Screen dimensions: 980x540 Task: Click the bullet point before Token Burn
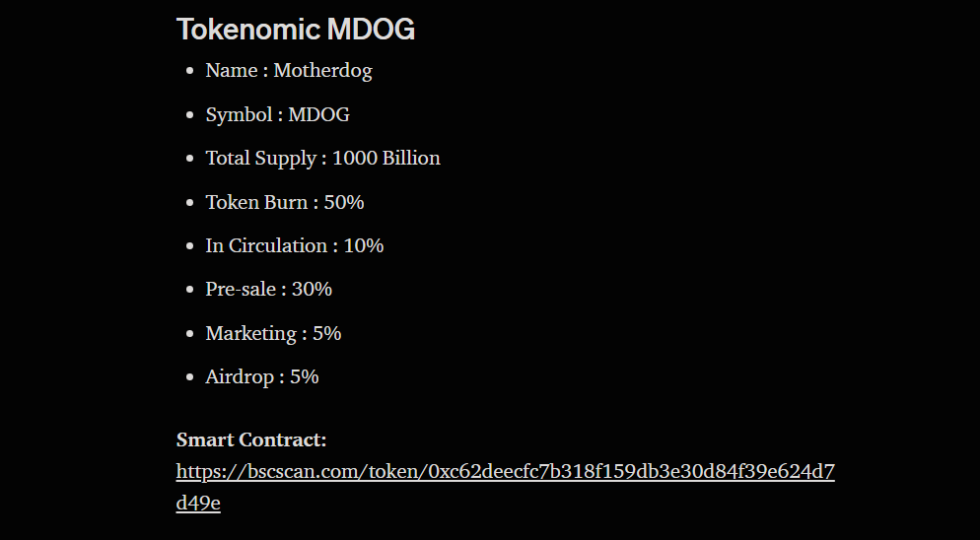[190, 203]
